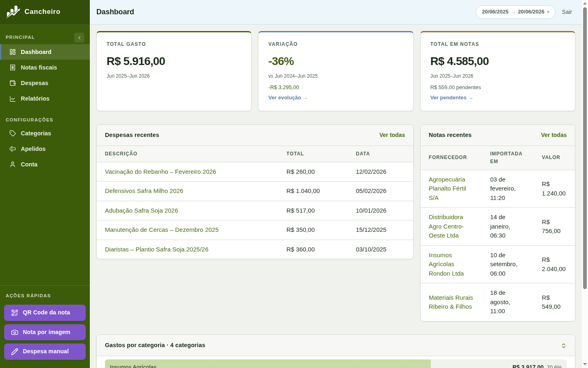
Task: Open Despesas in sidebar
Action: [x=45, y=83]
